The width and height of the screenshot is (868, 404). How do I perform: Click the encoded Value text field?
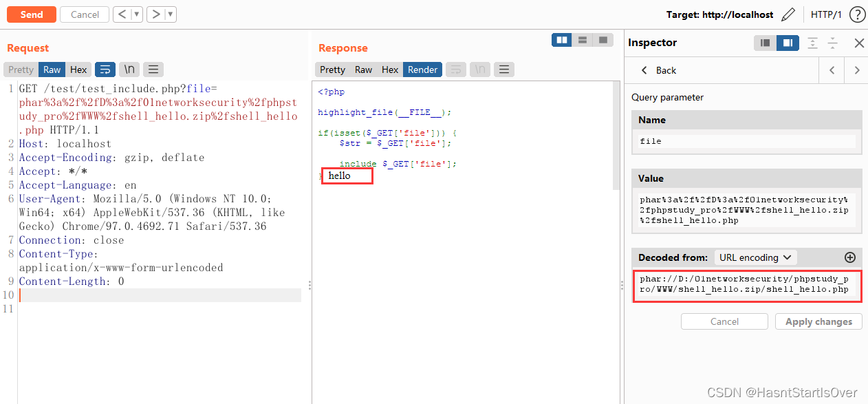coord(746,210)
